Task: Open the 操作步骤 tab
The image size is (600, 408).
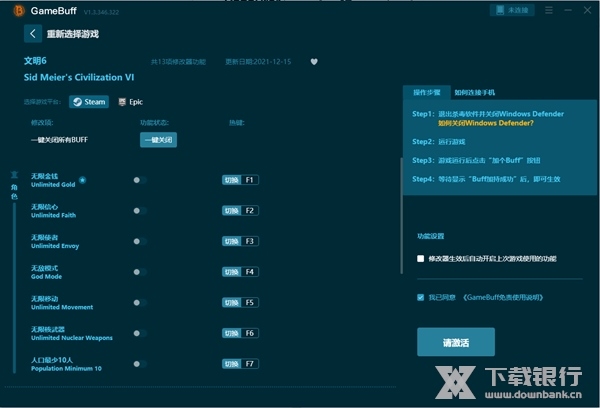Action: point(426,92)
